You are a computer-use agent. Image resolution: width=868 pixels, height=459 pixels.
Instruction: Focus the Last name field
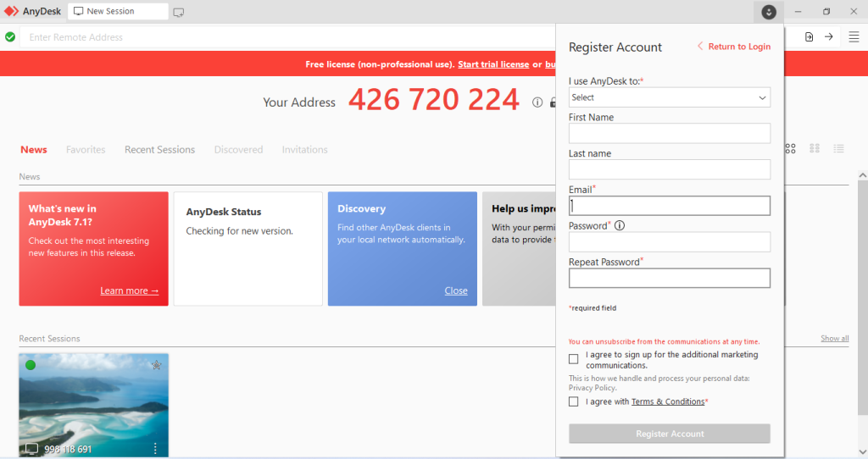670,169
